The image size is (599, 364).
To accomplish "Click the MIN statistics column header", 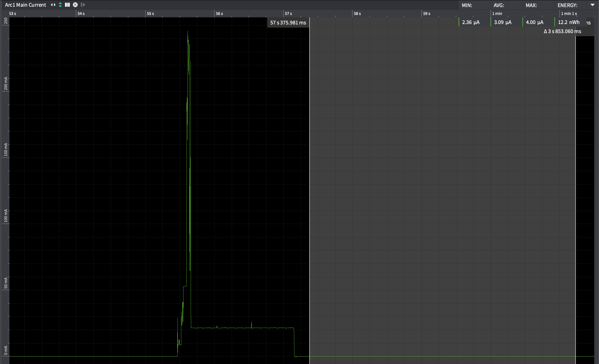I will pos(467,5).
